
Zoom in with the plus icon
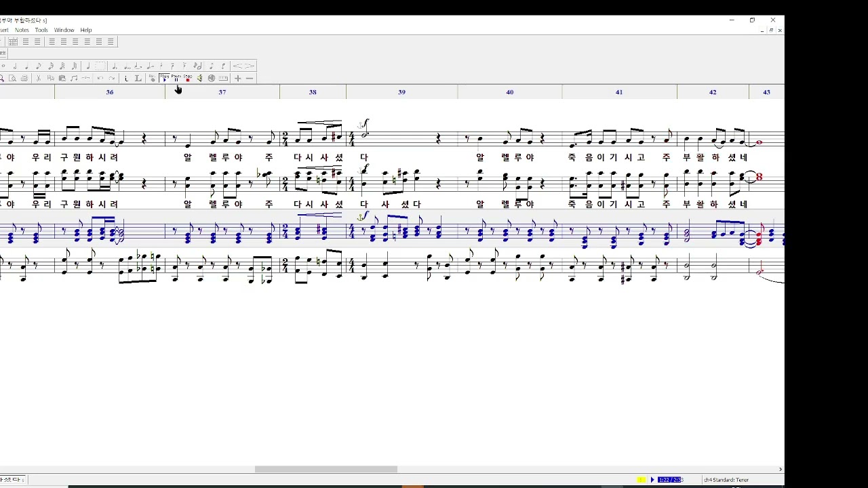[238, 79]
